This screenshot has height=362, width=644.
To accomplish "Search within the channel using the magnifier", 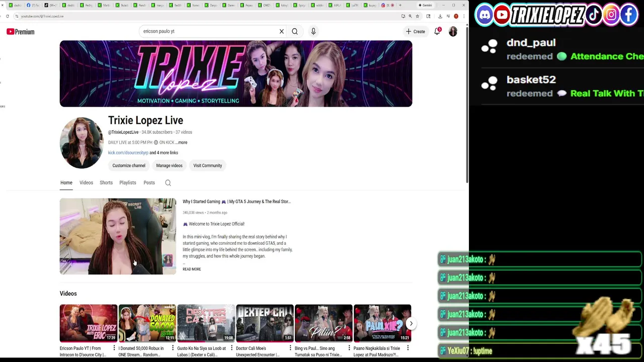I will tap(168, 183).
